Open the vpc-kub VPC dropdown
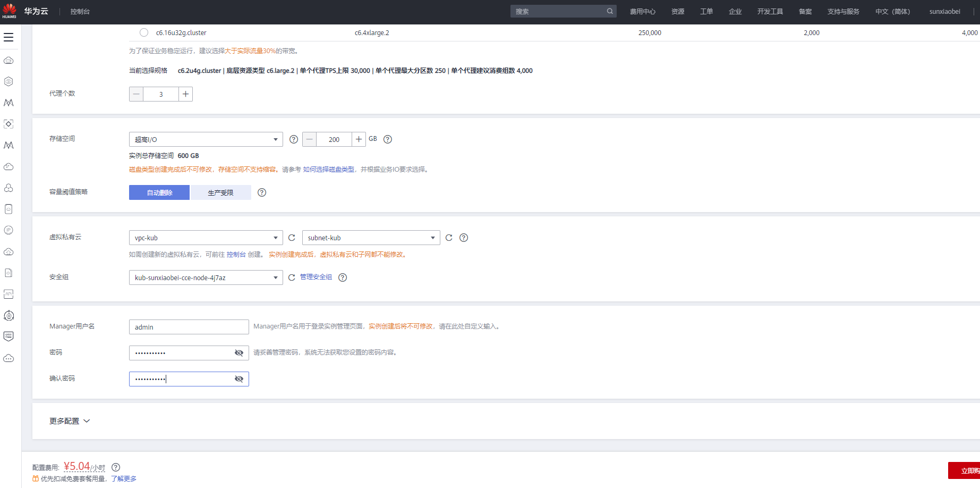This screenshot has height=488, width=980. (x=206, y=238)
